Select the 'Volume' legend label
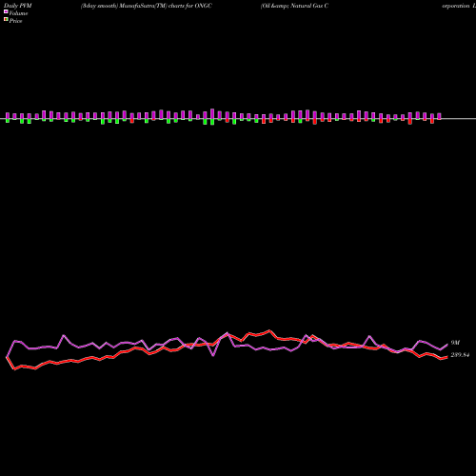The height and width of the screenshot is (476, 476). pyautogui.click(x=18, y=13)
